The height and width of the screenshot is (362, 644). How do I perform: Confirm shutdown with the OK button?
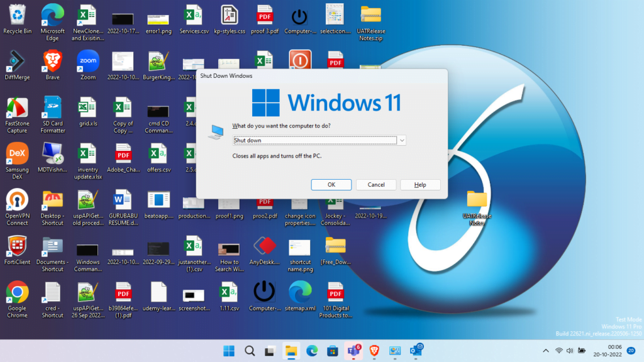point(331,185)
